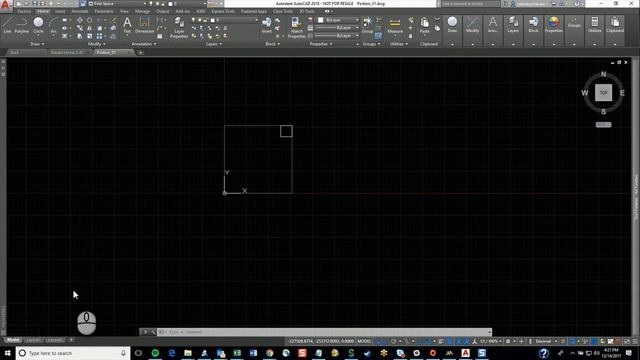Click the AutoCAD application menu logo

tap(5, 5)
